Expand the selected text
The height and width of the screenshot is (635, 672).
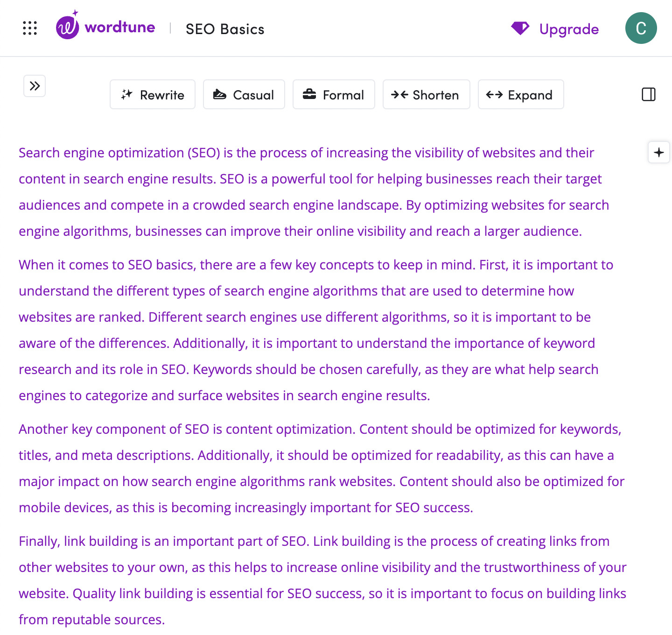coord(520,95)
